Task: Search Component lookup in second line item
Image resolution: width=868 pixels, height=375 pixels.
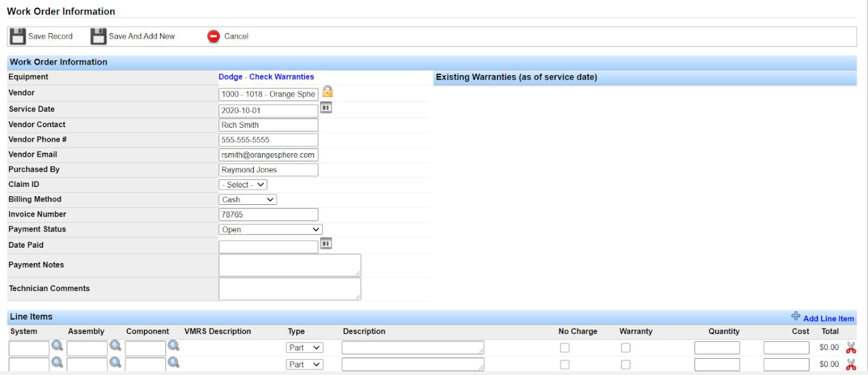Action: [x=173, y=363]
